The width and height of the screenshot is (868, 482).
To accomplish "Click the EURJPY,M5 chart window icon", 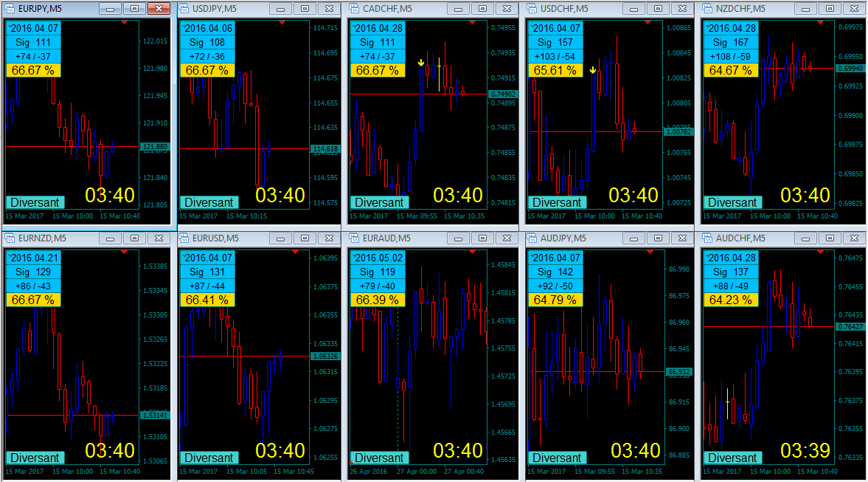I will tap(10, 9).
